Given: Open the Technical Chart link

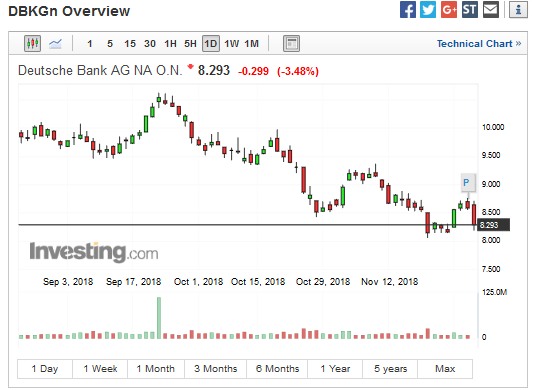Looking at the screenshot, I should point(479,44).
